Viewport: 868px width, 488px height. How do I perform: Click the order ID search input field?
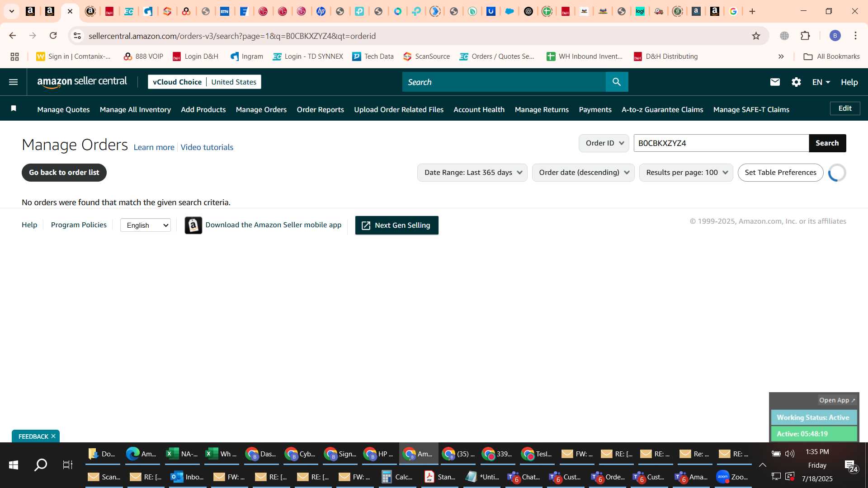[721, 143]
